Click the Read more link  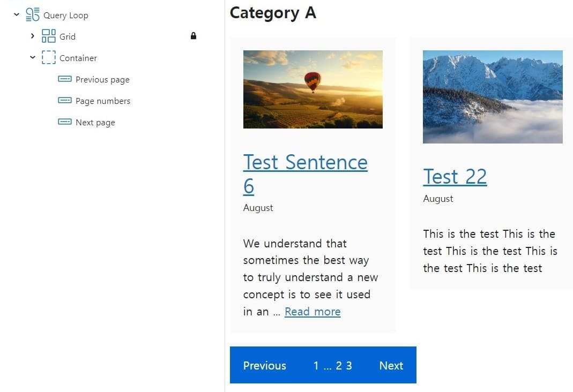click(x=312, y=312)
